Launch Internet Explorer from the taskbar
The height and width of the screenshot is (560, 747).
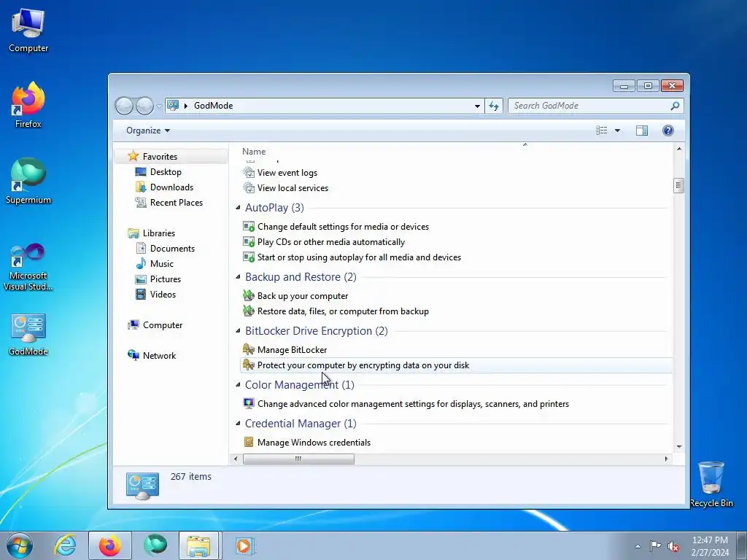pyautogui.click(x=65, y=545)
